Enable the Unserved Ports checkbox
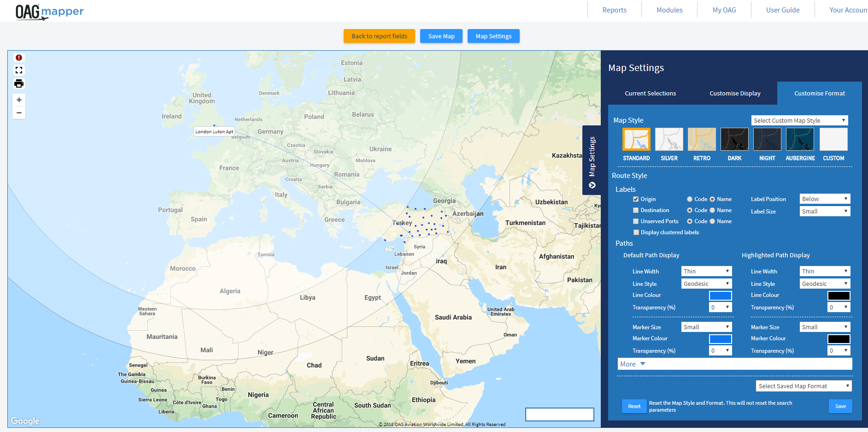Screen dimensions: 868x432 pyautogui.click(x=636, y=221)
